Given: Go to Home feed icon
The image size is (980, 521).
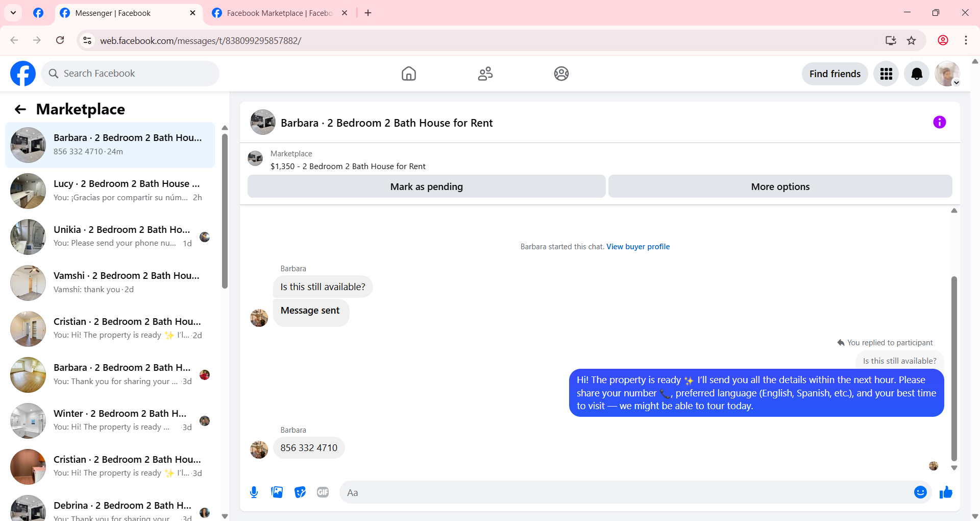Looking at the screenshot, I should pos(408,74).
